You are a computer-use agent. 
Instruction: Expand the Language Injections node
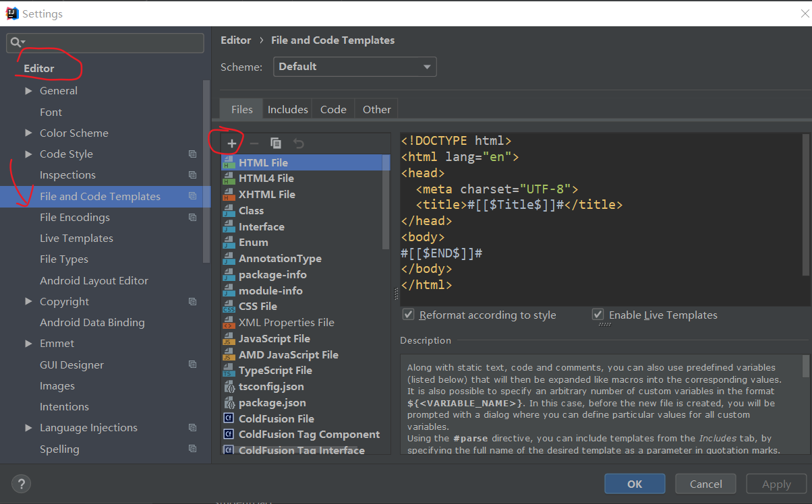[28, 428]
